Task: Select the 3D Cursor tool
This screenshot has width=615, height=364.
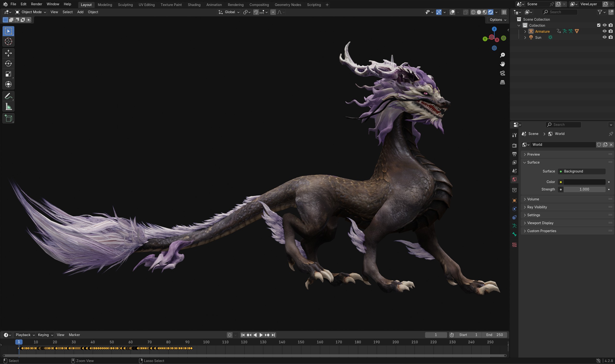Action: click(x=8, y=41)
